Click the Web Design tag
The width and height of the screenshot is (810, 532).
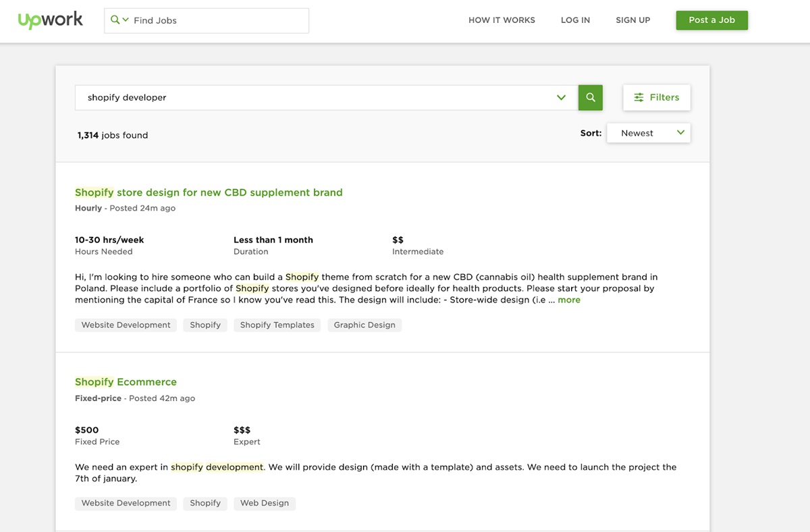[x=265, y=503]
